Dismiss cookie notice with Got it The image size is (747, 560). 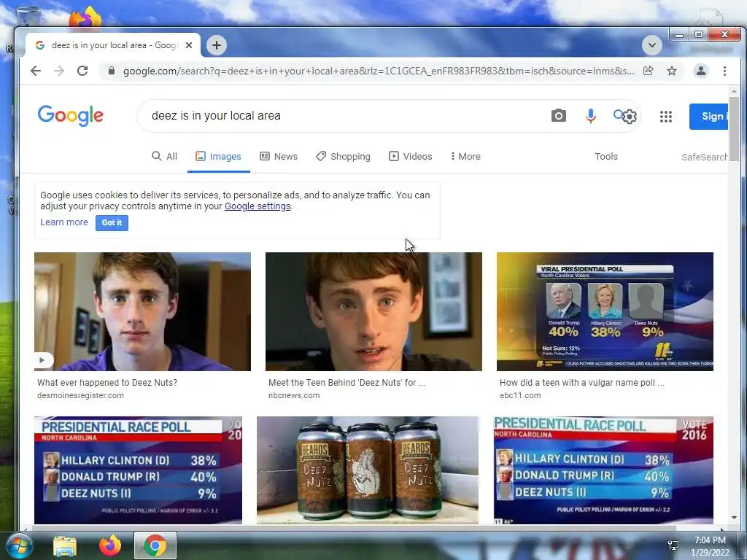tap(112, 223)
